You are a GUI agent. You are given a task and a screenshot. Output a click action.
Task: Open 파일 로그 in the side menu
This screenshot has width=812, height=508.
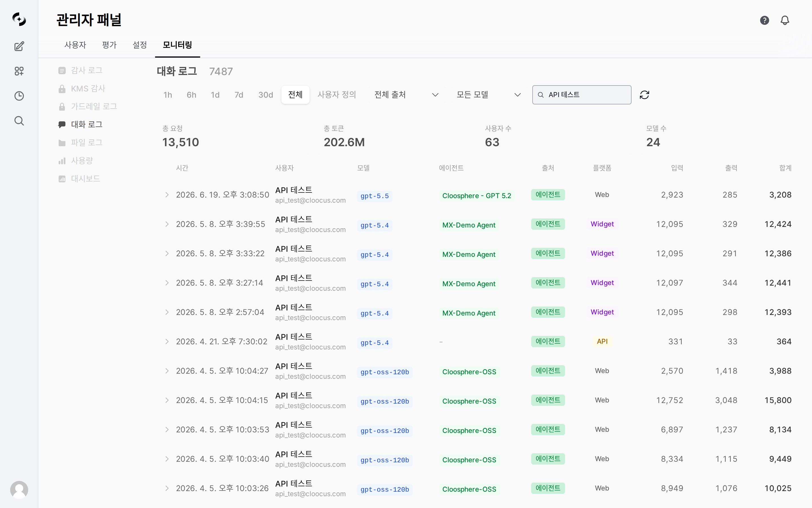point(87,143)
